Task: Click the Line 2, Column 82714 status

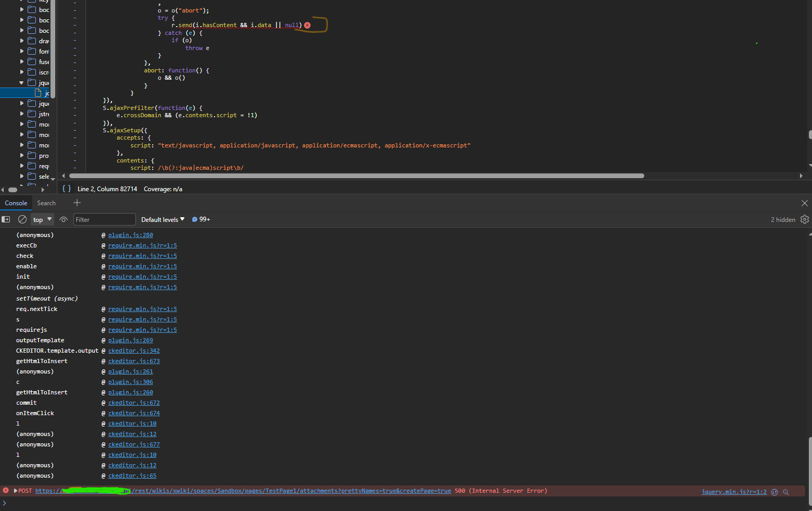Action: (x=107, y=189)
